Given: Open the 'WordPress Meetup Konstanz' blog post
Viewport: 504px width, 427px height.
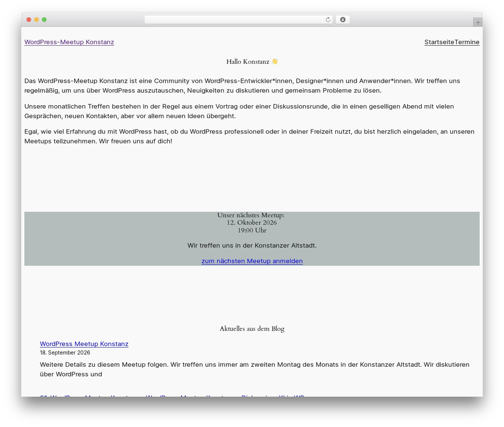Looking at the screenshot, I should tap(84, 344).
